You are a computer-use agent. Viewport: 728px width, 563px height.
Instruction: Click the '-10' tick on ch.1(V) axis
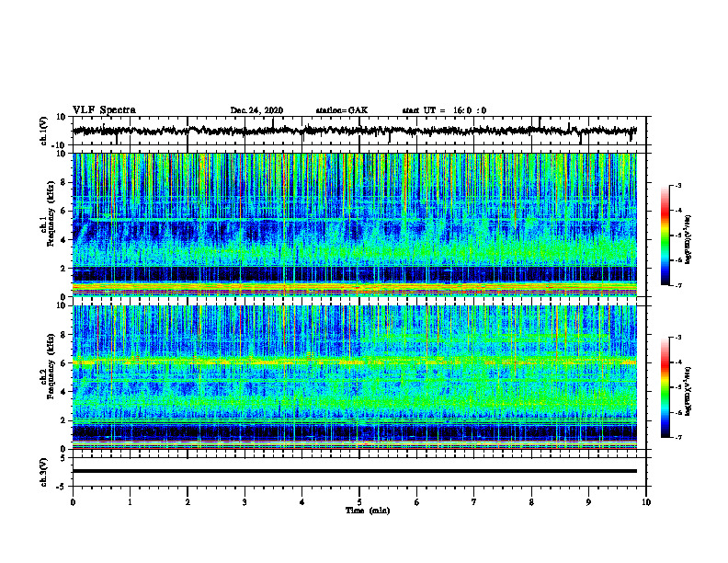(60, 145)
